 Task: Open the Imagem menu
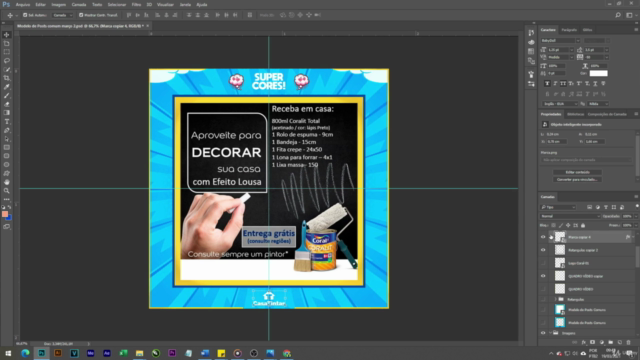tap(58, 5)
